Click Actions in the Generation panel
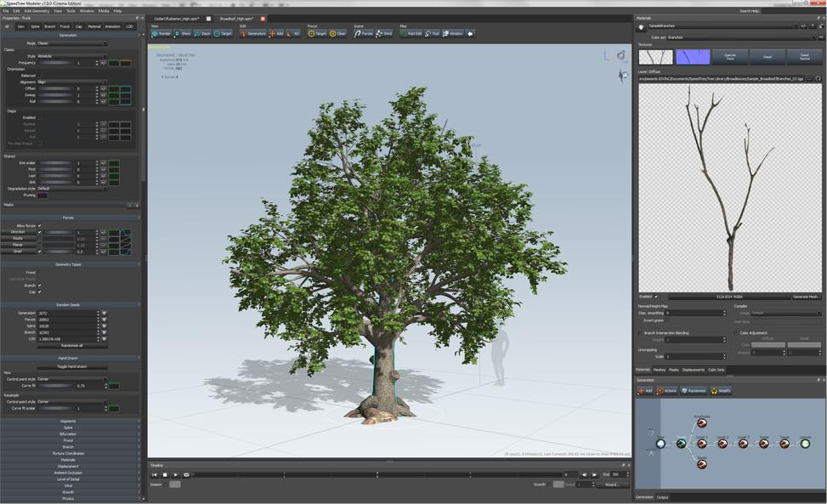This screenshot has width=827, height=504. tap(666, 391)
